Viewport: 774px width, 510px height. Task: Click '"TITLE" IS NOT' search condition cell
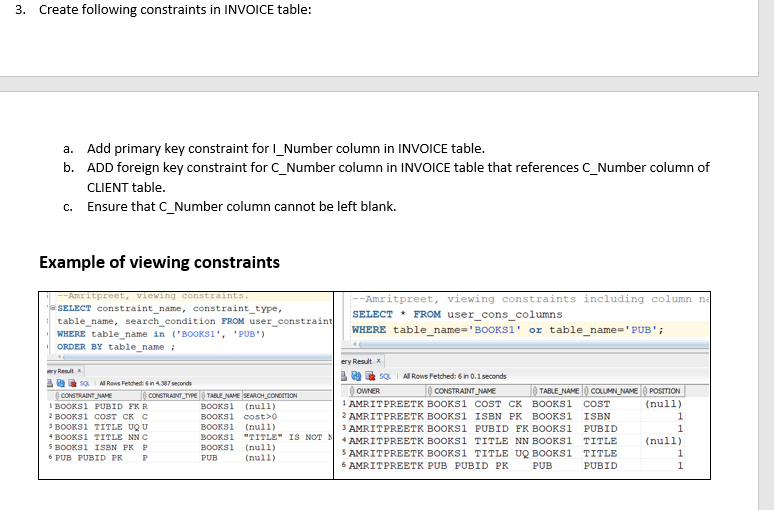[x=288, y=437]
